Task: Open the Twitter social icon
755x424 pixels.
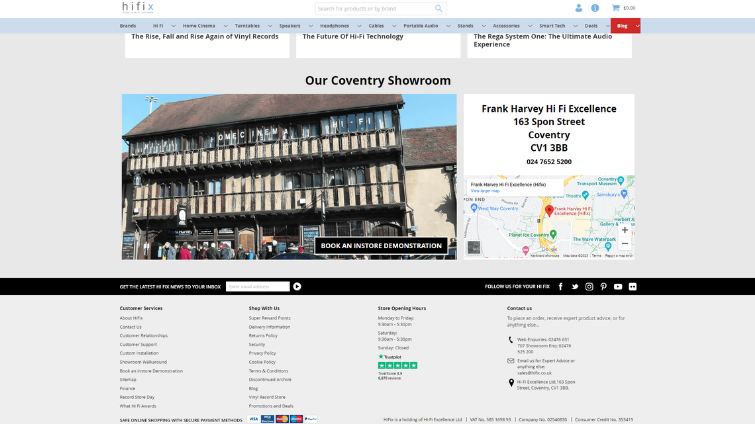Action: click(x=574, y=286)
